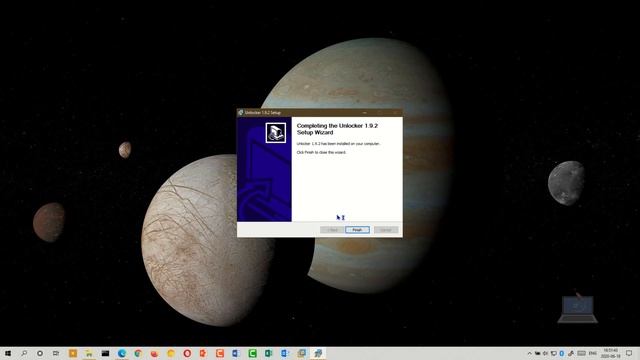Open the orange square app on the taskbar
This screenshot has height=360, width=640.
[73, 353]
